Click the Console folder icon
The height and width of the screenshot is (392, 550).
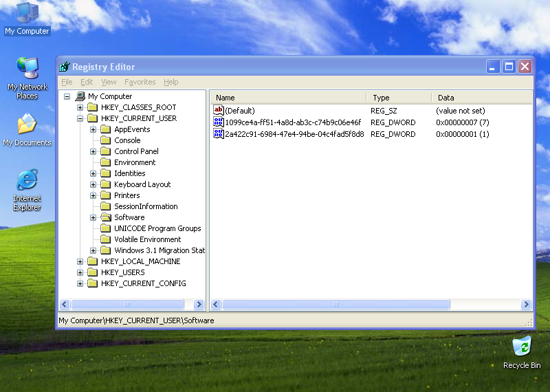(x=106, y=140)
